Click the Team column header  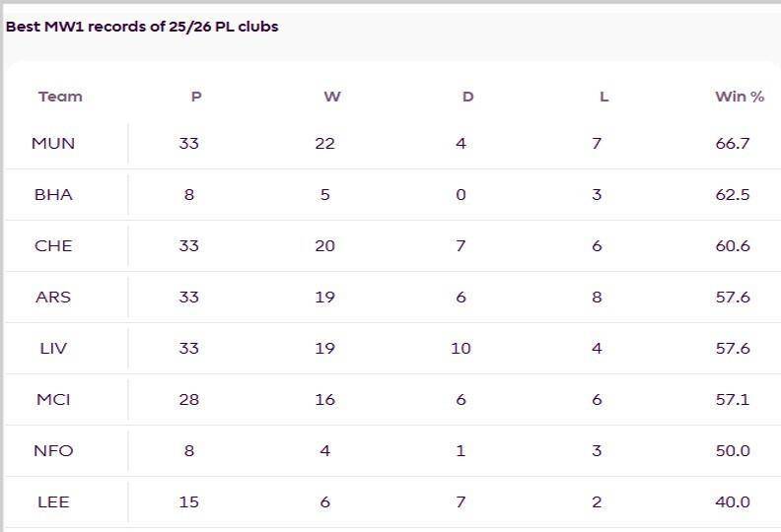coord(60,97)
